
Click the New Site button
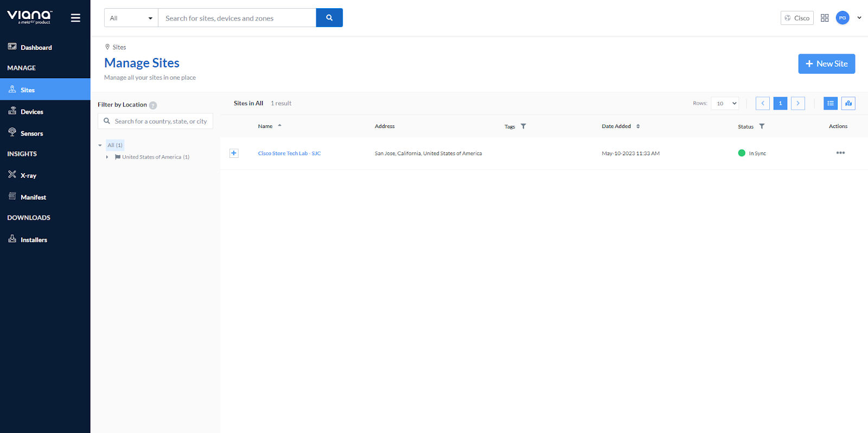(826, 63)
